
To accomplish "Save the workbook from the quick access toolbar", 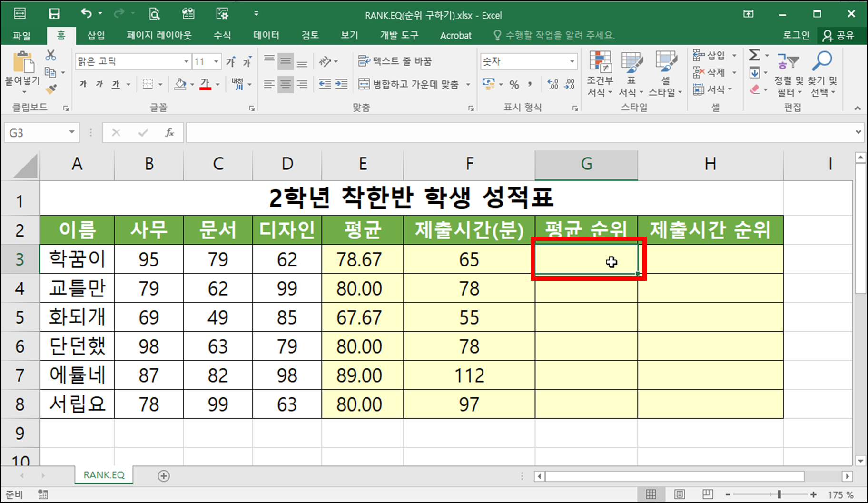I will click(54, 14).
